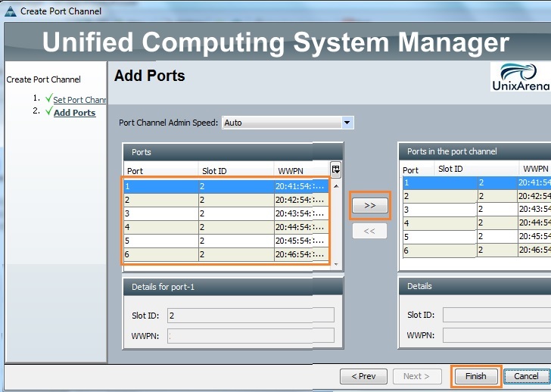Open the Ports table column settings icon

335,170
